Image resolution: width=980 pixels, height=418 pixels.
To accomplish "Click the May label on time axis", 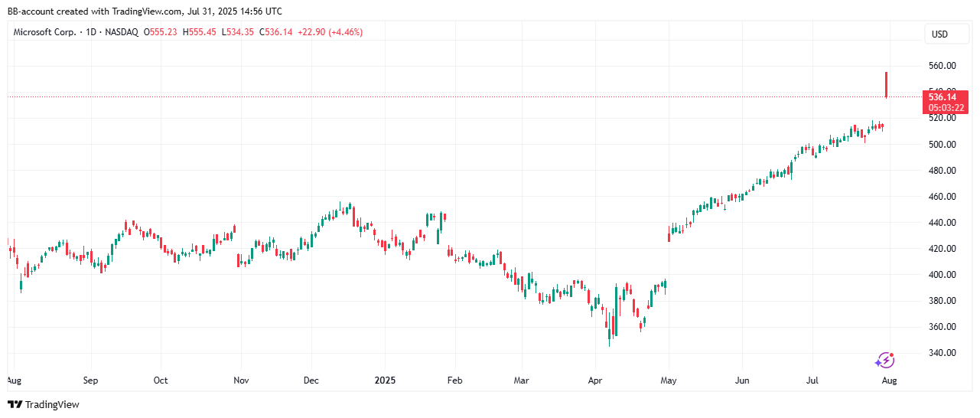I will click(669, 380).
